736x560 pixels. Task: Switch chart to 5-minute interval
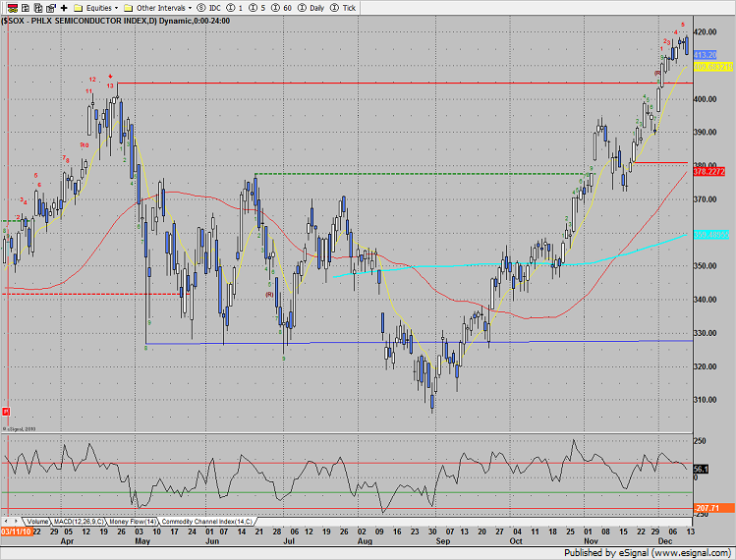tap(256, 8)
